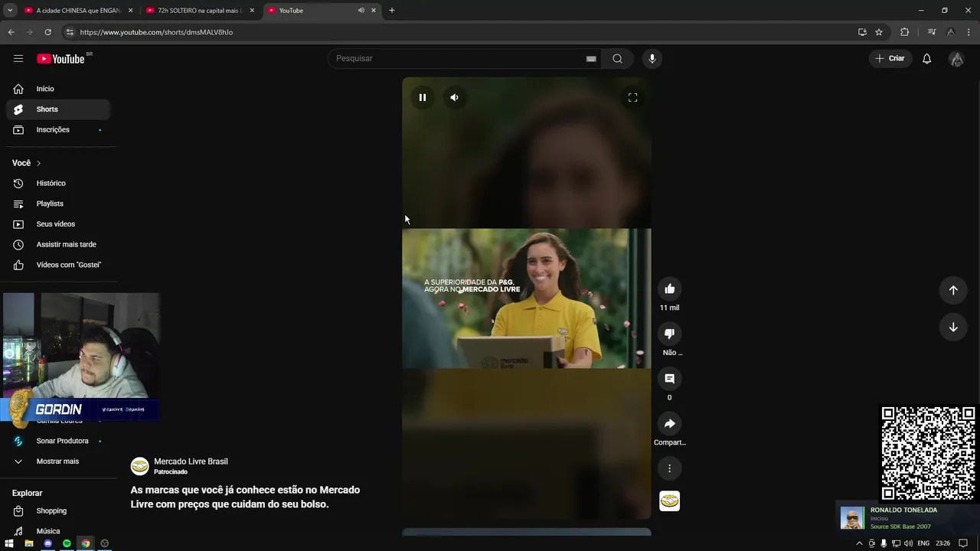The height and width of the screenshot is (551, 980).
Task: Share the Short via Compartilhar icon
Action: pos(669,424)
